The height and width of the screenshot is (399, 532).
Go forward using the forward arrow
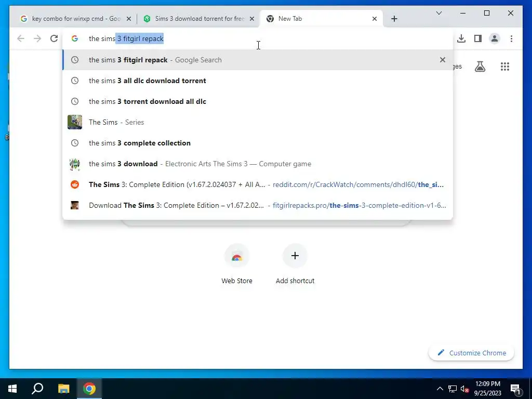[37, 38]
